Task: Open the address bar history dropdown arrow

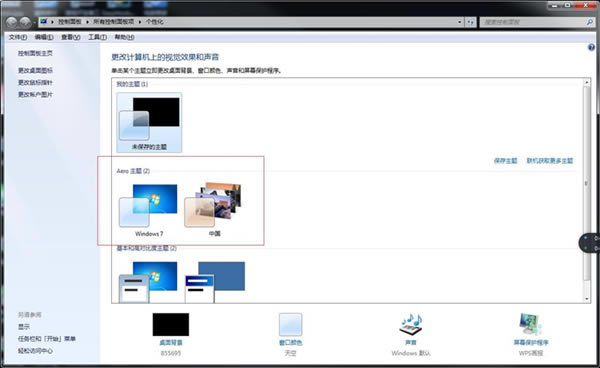Action: tap(460, 22)
